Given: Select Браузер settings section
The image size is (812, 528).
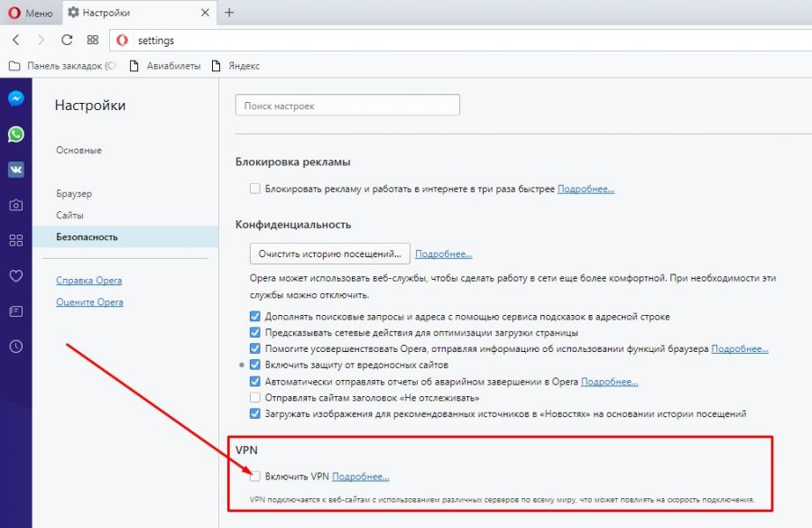Looking at the screenshot, I should point(74,194).
